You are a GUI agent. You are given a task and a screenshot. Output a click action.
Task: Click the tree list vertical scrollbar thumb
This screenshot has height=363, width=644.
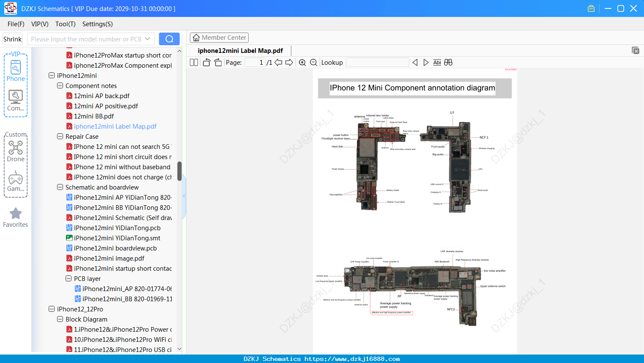(x=179, y=171)
